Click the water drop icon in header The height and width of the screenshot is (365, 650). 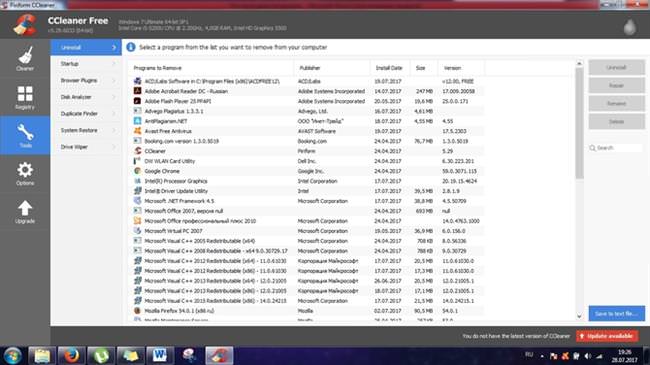click(630, 27)
